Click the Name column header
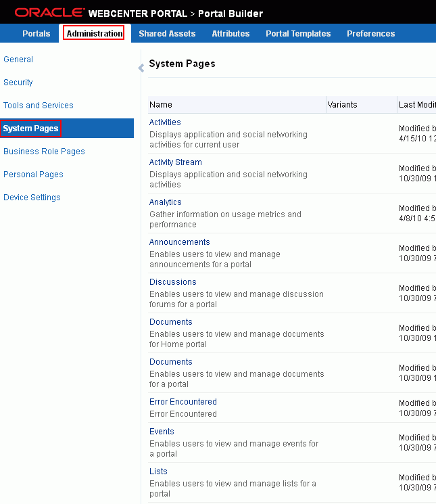The height and width of the screenshot is (504, 436). (x=237, y=105)
